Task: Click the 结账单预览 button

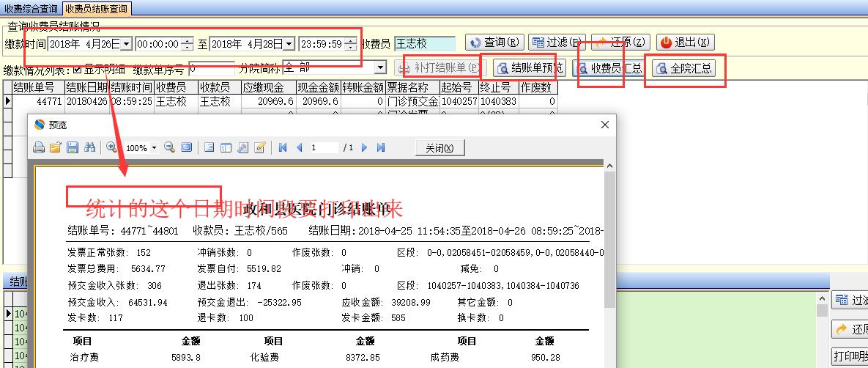Action: tap(529, 68)
